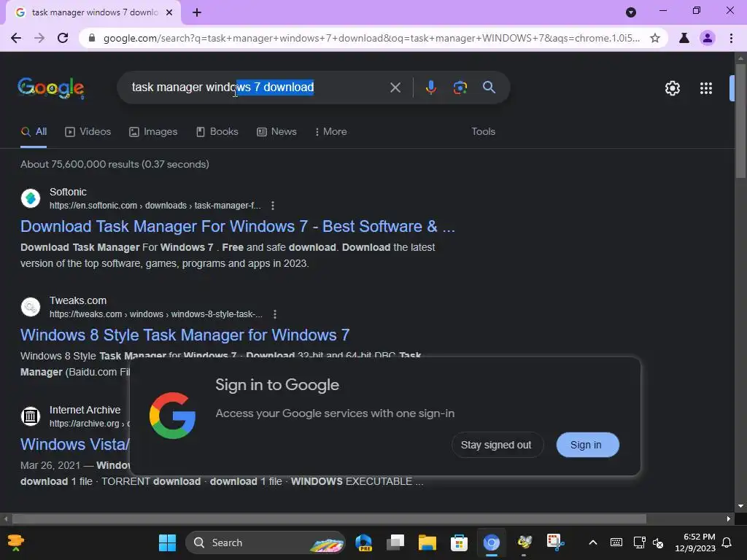Screen dimensions: 747x560
Task: Click the vertical page scrollbar thumb
Action: click(x=740, y=122)
